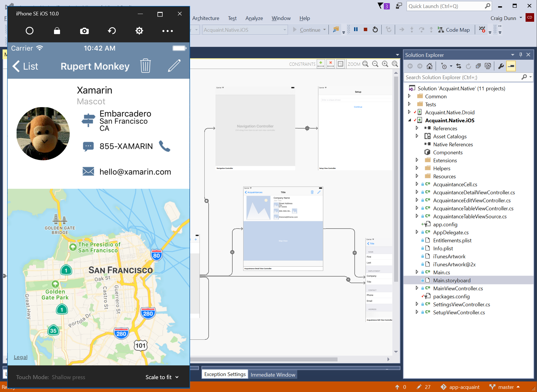Screen dimensions: 537x392
Task: Click the Stop debugging red square
Action: point(365,30)
